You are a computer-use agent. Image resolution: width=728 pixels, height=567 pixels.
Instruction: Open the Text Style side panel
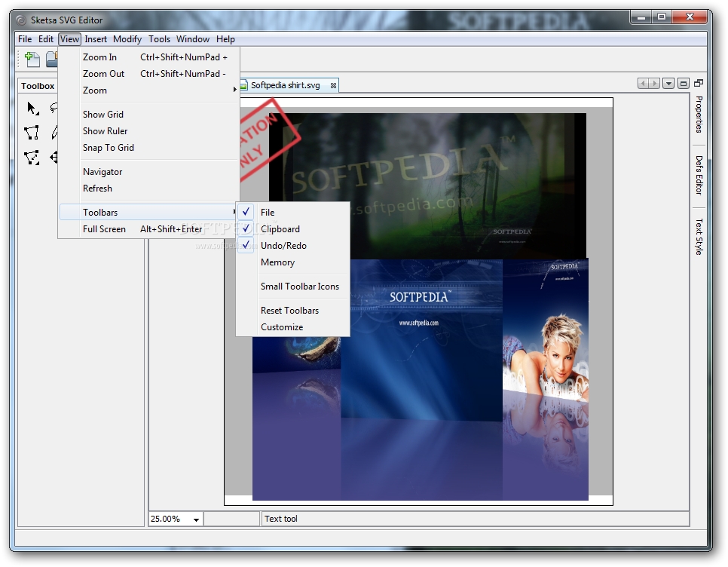pyautogui.click(x=699, y=237)
